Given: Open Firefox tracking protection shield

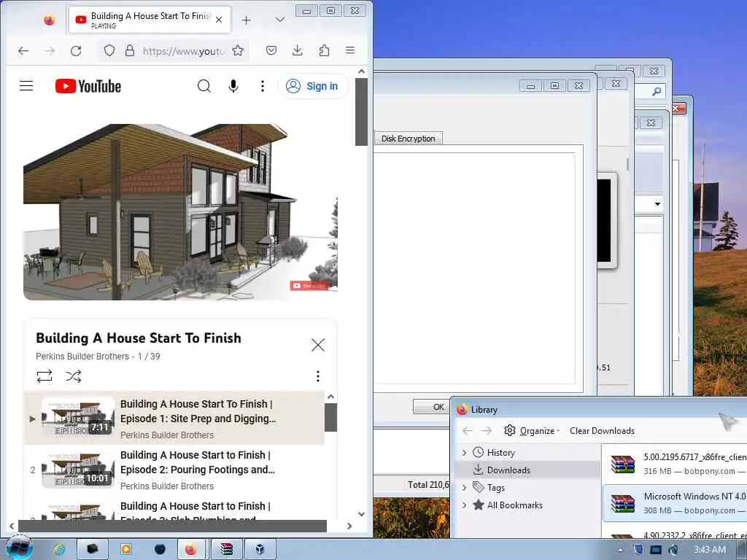Looking at the screenshot, I should point(109,50).
